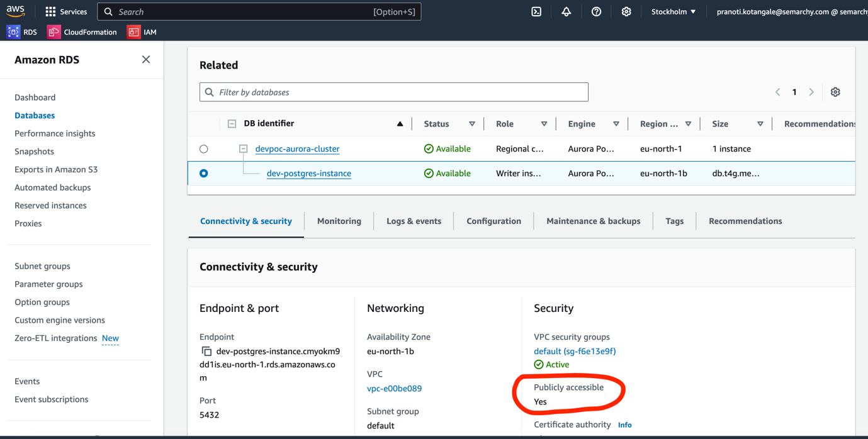The image size is (868, 439).
Task: Open the AWS home logo
Action: 16,11
